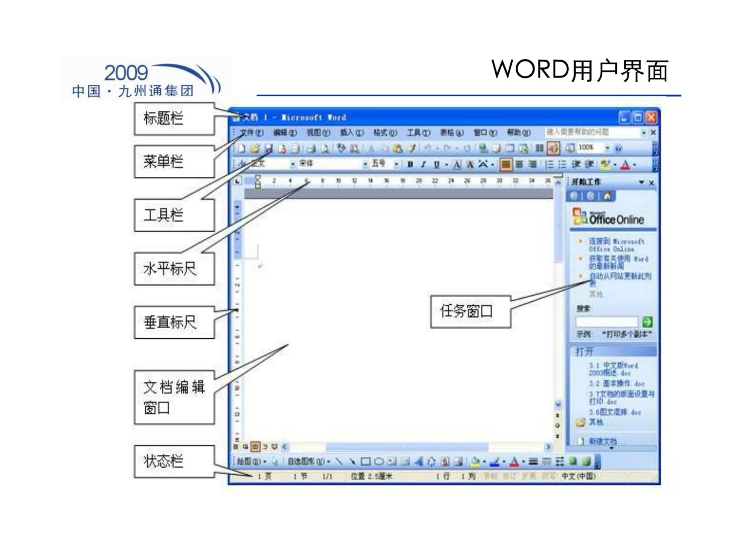Toggle the highlighted Align Left button

506,164
